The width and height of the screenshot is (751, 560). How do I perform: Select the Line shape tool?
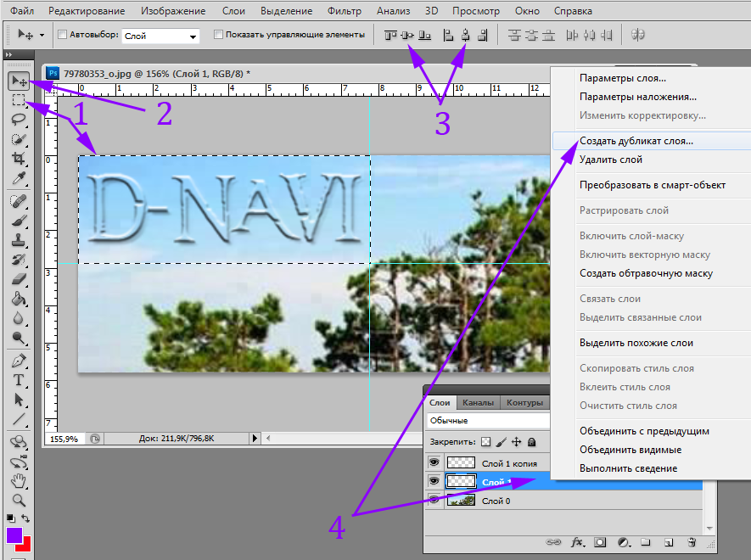coord(19,419)
